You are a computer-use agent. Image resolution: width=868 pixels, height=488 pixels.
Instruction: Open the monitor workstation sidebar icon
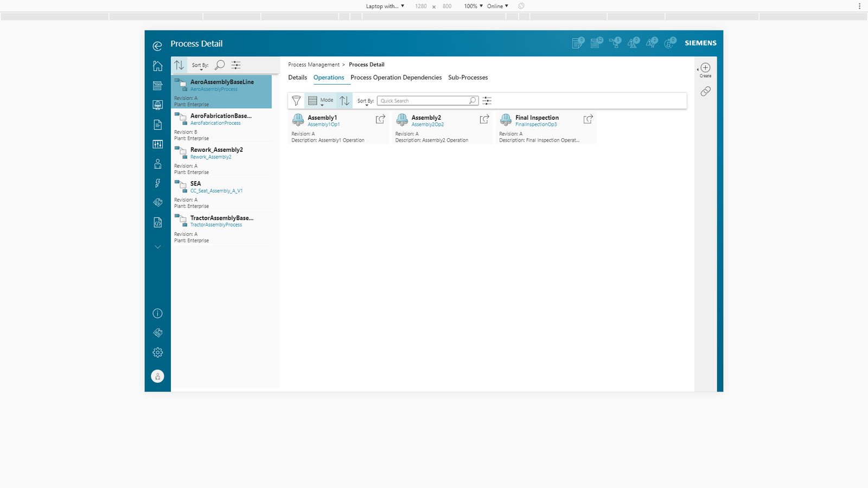tap(158, 105)
